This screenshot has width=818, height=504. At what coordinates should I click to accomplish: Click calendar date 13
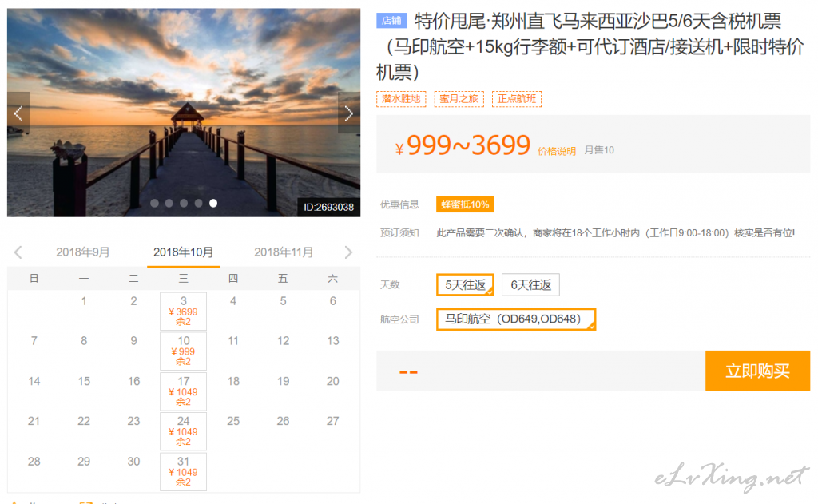(x=333, y=341)
